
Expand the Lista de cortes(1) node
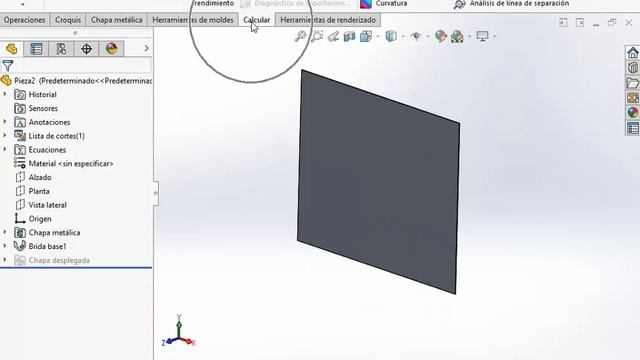tap(5, 136)
